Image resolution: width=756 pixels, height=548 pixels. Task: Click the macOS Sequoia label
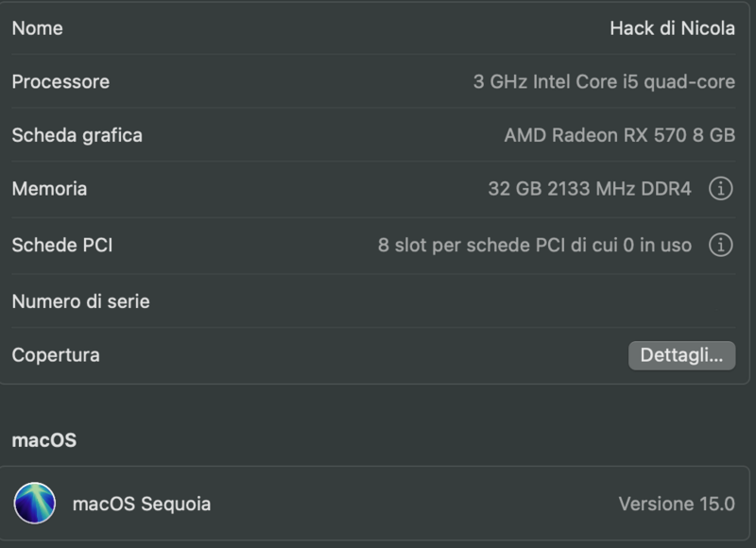click(x=142, y=504)
